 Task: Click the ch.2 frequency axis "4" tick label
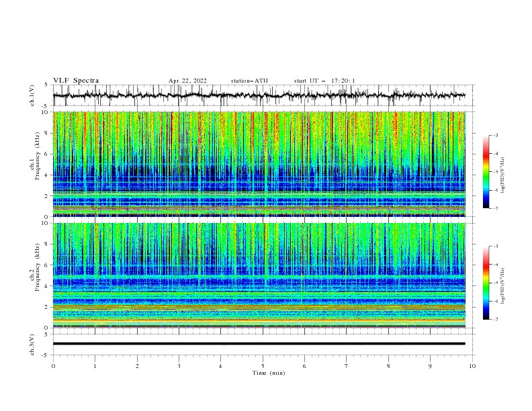(47, 286)
